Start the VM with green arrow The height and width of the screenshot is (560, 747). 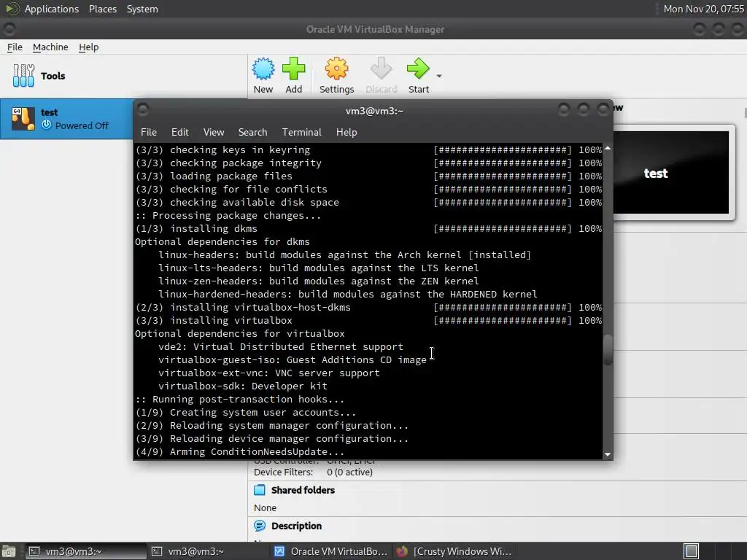(418, 69)
